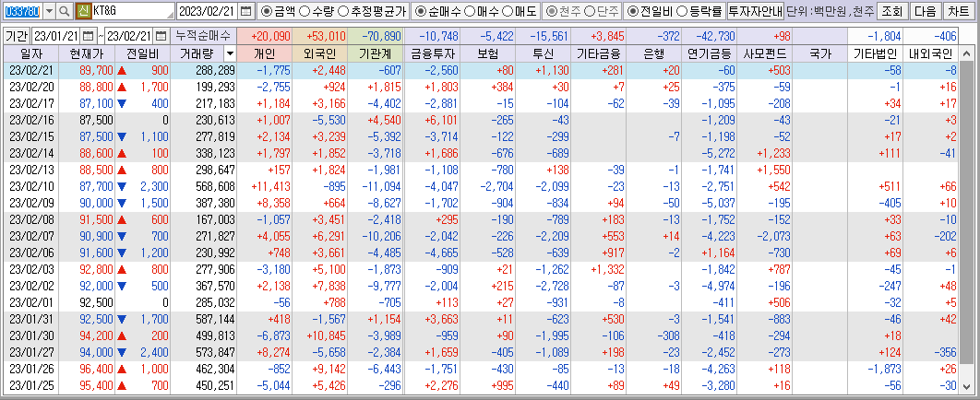
Task: Click the 개인 column header
Action: [x=265, y=54]
